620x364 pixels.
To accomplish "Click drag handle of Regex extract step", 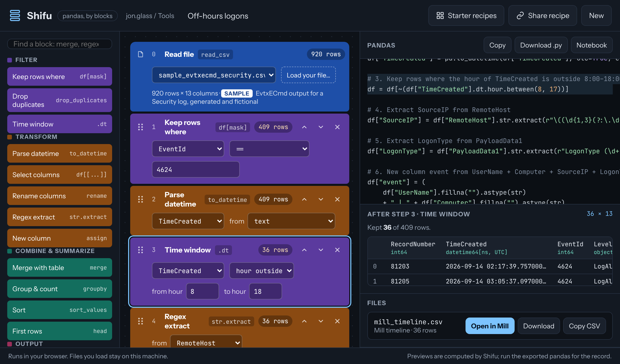I will coord(141,321).
